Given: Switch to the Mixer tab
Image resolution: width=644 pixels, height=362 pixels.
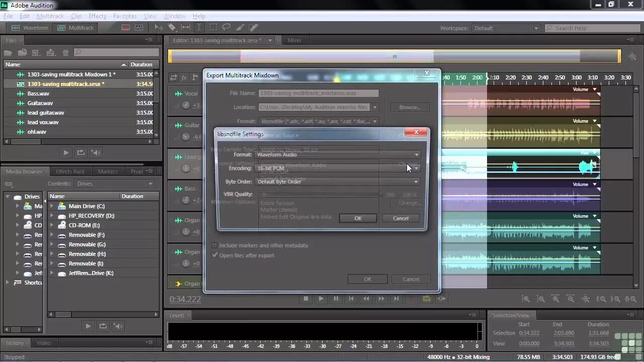Looking at the screenshot, I should (x=294, y=40).
